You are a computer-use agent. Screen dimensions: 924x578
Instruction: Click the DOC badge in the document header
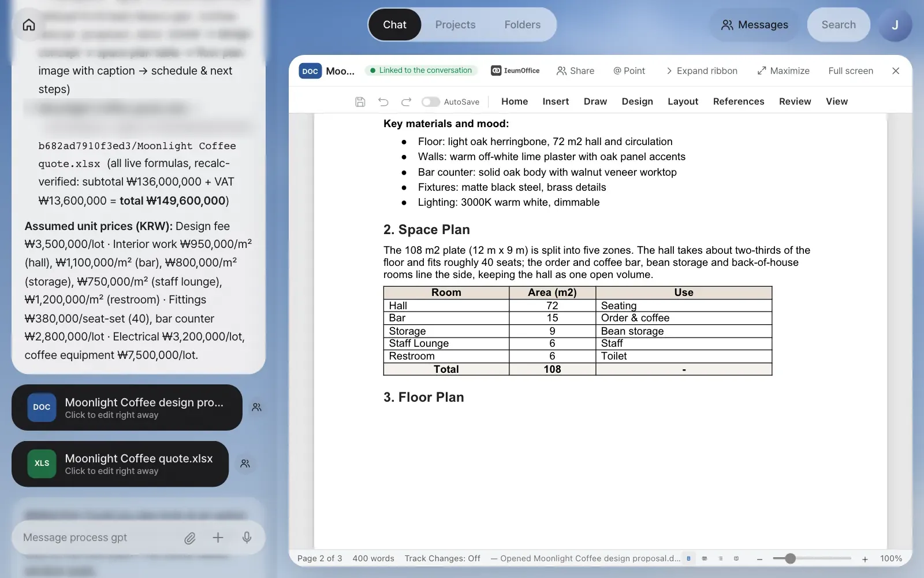pyautogui.click(x=310, y=71)
